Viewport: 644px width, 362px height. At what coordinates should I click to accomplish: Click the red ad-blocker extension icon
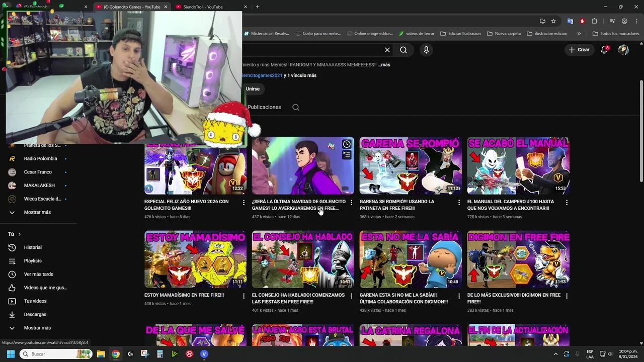[x=582, y=21]
